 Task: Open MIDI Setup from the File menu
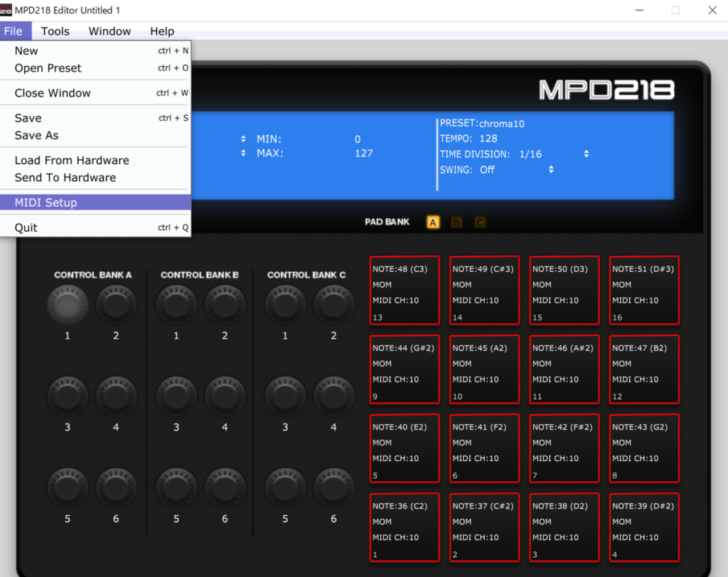[96, 203]
